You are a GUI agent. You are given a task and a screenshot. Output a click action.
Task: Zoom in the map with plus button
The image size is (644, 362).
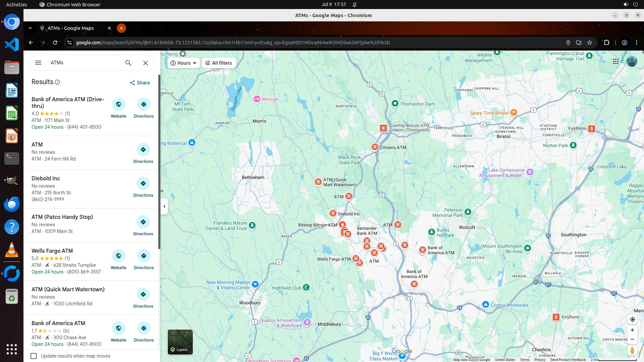click(632, 330)
